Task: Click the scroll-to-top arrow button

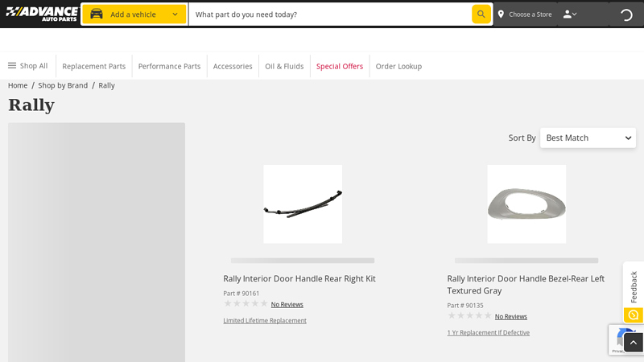Action: click(x=633, y=343)
